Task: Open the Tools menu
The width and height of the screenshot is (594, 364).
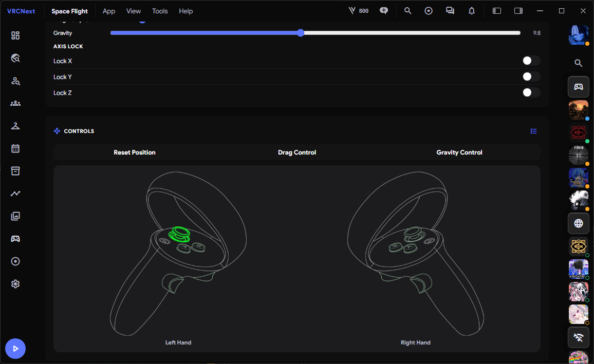Action: tap(160, 11)
